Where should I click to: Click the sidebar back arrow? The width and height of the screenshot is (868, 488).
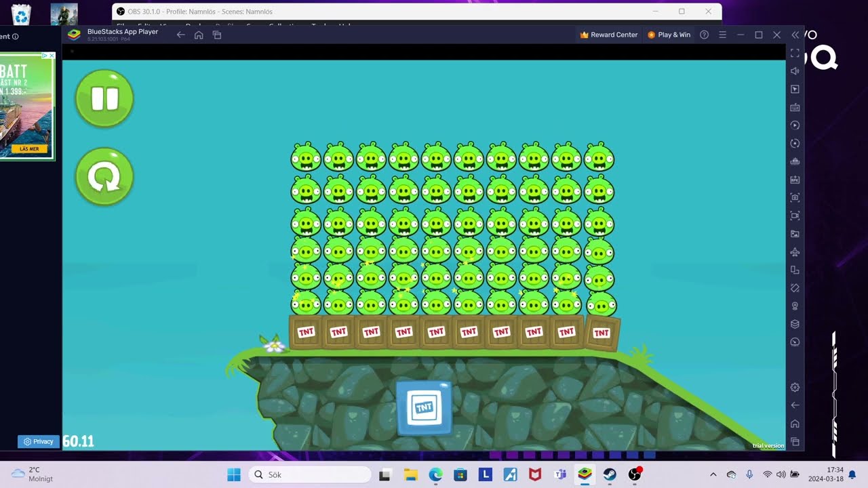pos(795,405)
